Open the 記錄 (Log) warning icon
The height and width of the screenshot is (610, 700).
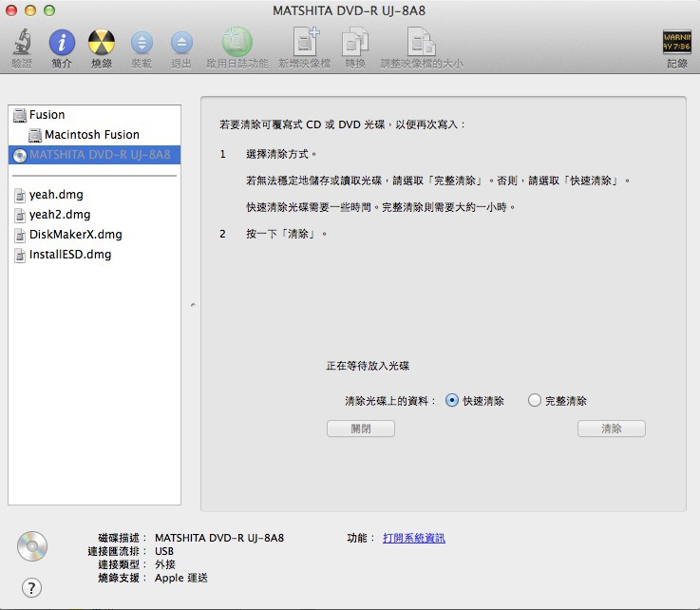point(677,43)
